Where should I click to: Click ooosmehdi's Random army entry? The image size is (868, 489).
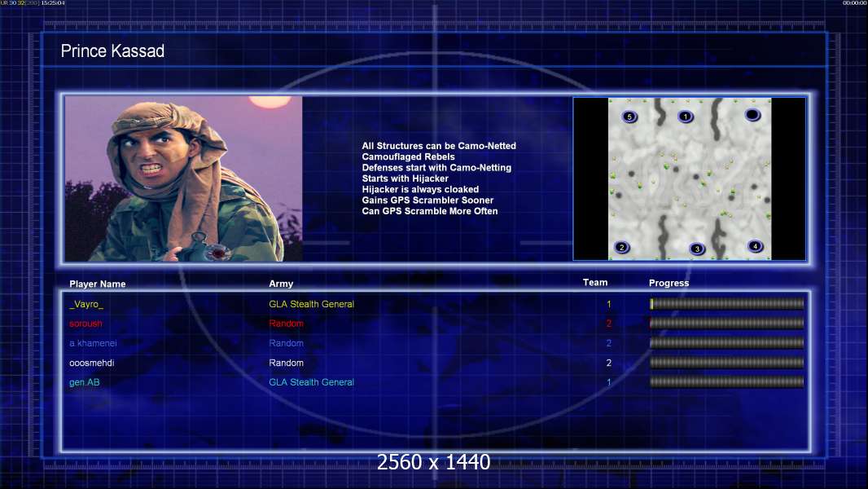[x=286, y=363]
